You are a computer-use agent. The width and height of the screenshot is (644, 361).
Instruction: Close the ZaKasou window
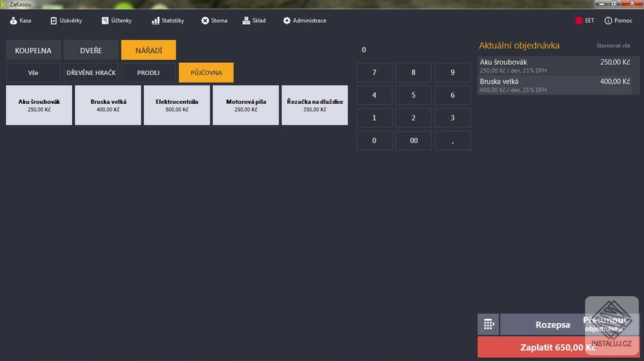pyautogui.click(x=632, y=3)
